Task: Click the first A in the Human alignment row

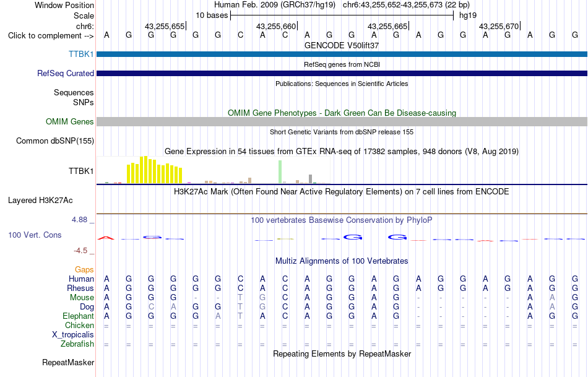Action: tap(106, 279)
